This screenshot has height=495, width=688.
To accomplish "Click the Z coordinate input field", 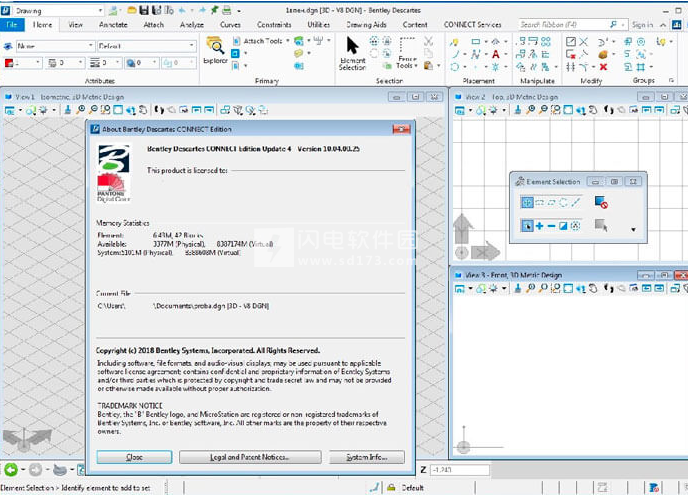I will (459, 470).
